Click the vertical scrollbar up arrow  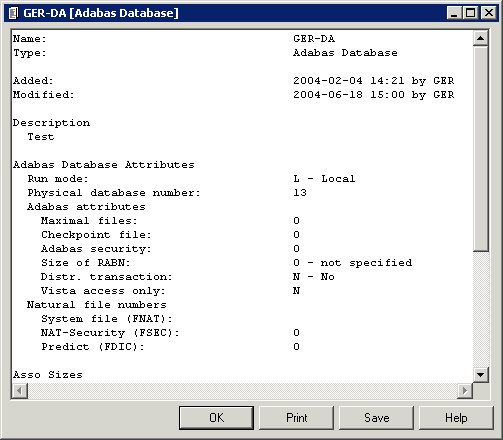tap(480, 38)
